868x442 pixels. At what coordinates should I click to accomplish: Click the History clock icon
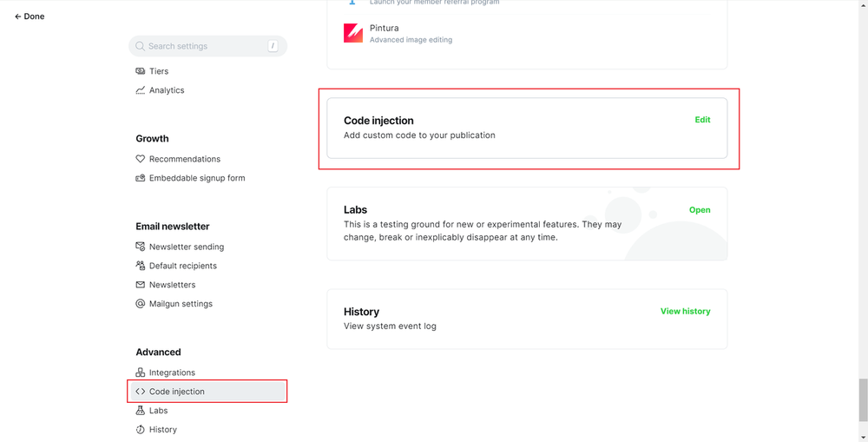(141, 430)
